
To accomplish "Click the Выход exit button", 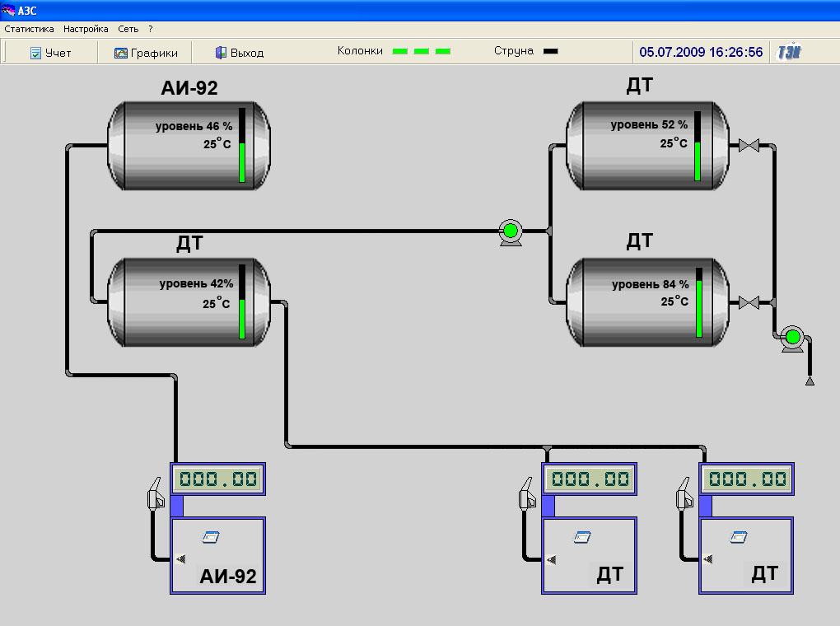I will (x=240, y=53).
